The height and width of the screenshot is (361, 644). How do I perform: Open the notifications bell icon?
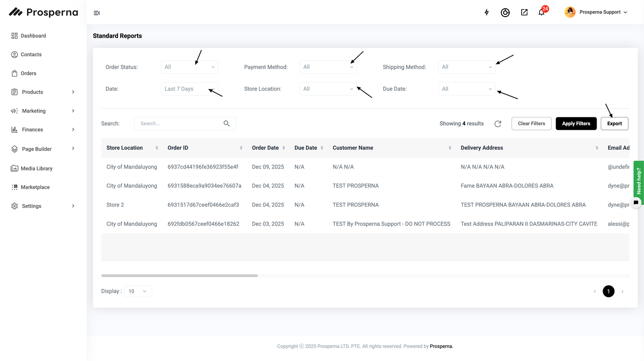point(541,12)
